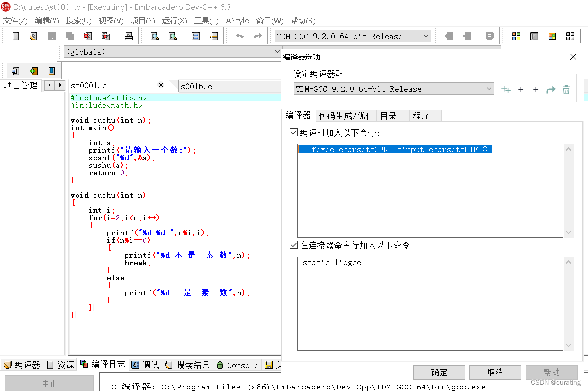Viewport: 588px width, 391px height.
Task: Click the 项目管理 panel tab
Action: 21,85
